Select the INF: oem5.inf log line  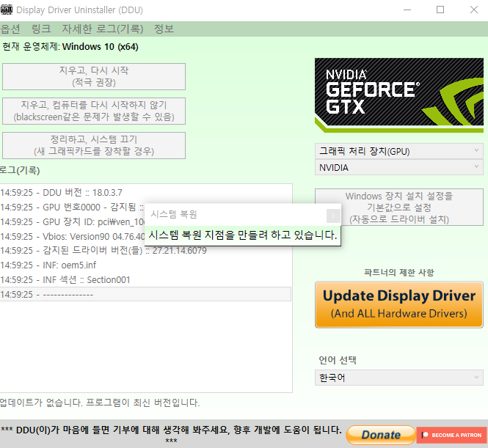tap(145, 265)
